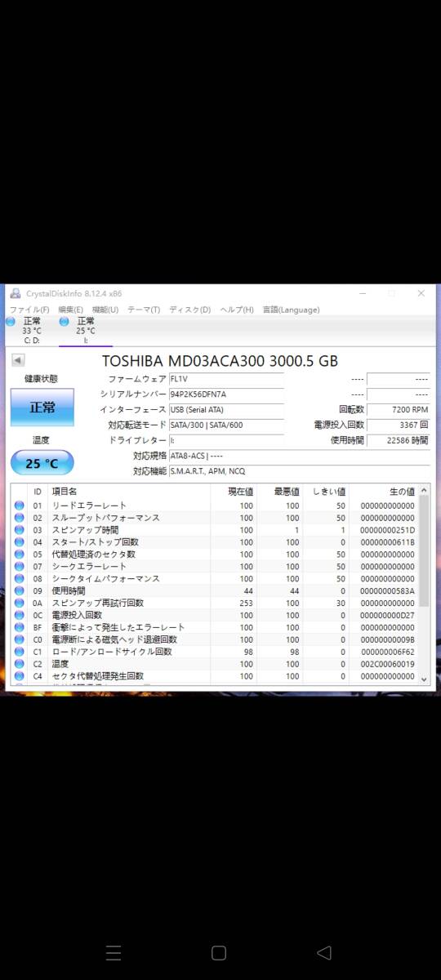
Task: Click raw value 002C00060019
Action: 388,664
